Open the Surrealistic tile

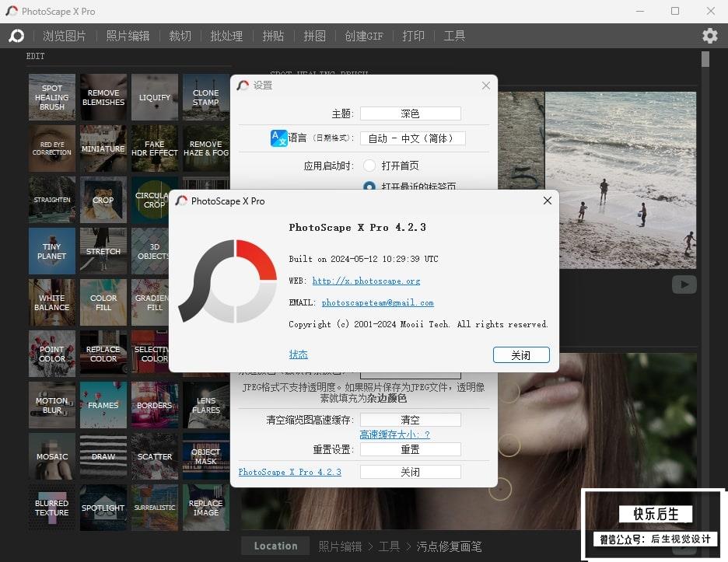click(155, 508)
